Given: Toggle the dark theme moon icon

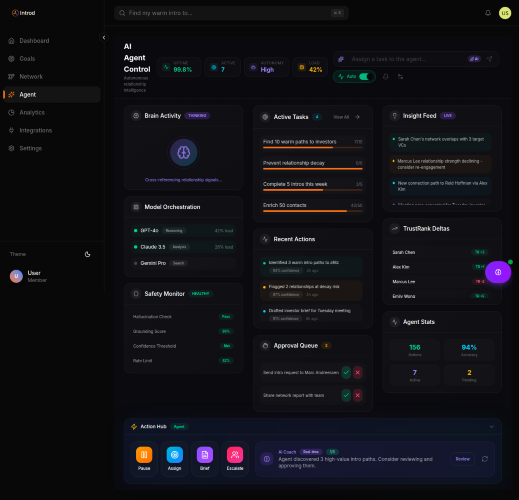Looking at the screenshot, I should [x=87, y=254].
